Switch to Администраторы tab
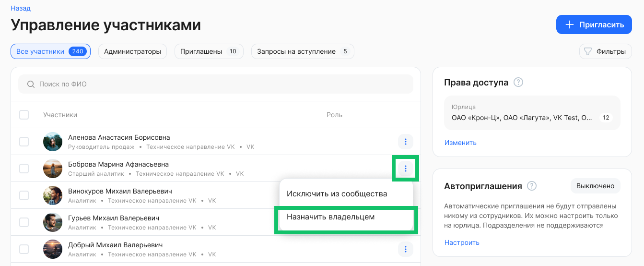 pyautogui.click(x=132, y=51)
